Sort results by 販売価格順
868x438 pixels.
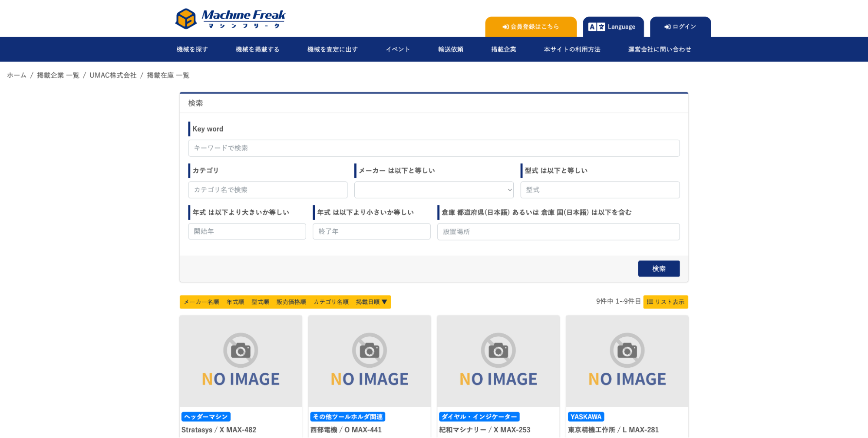(291, 302)
